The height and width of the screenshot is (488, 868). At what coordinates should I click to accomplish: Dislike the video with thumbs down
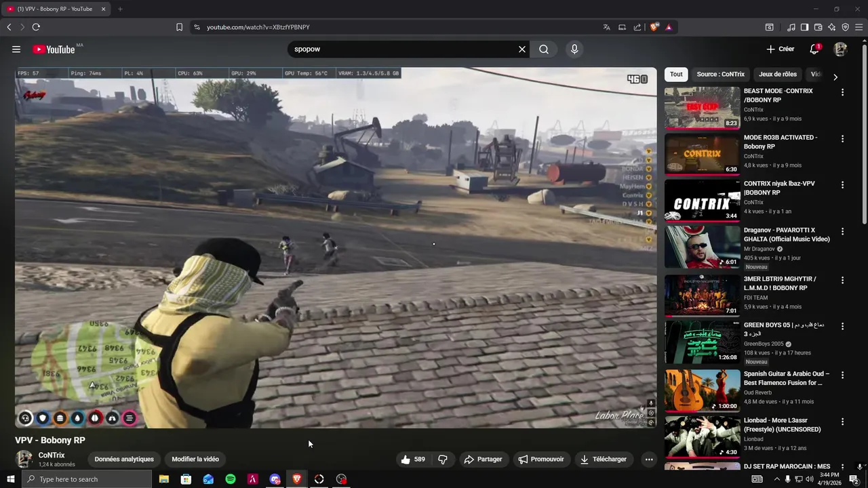tap(443, 459)
